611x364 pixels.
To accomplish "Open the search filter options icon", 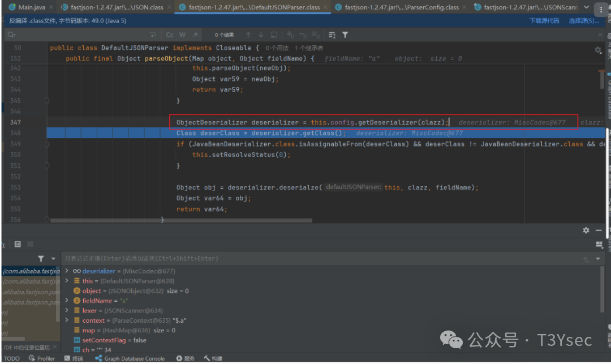I will 345,35.
